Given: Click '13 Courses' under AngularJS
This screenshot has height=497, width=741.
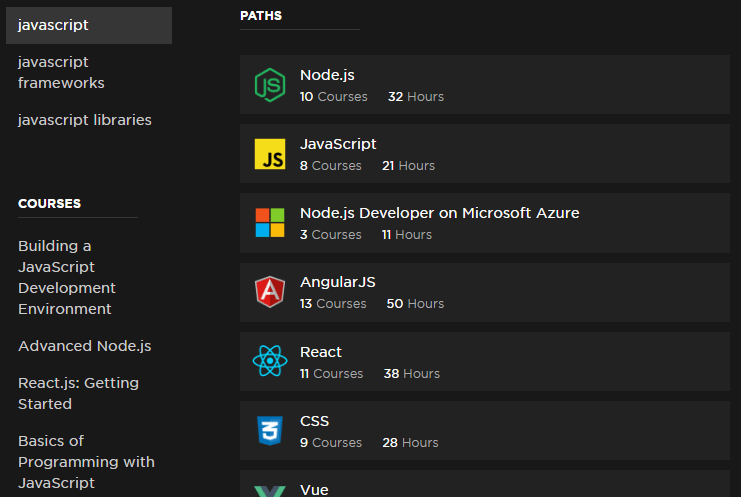Looking at the screenshot, I should 333,304.
